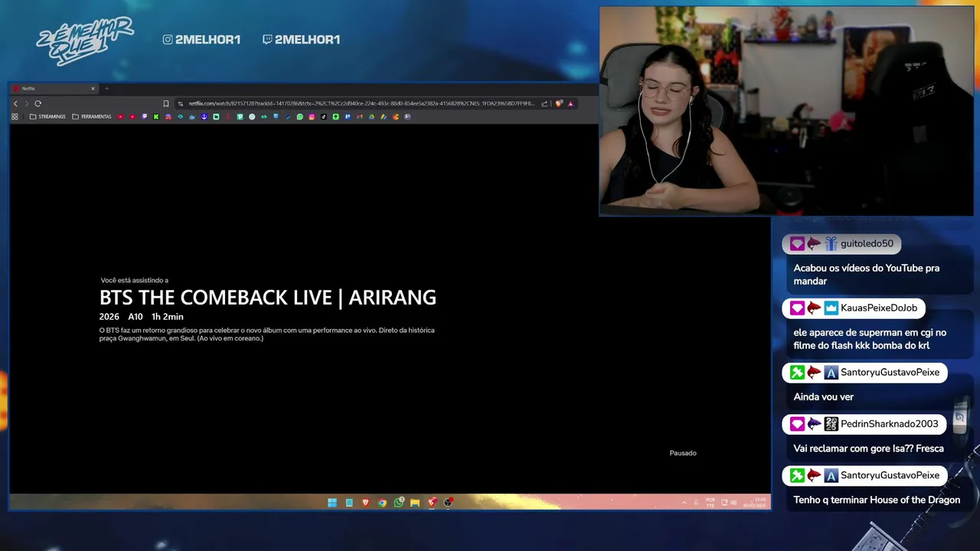Open the taskbar volume control
Image resolution: width=980 pixels, height=551 pixels.
pyautogui.click(x=733, y=503)
